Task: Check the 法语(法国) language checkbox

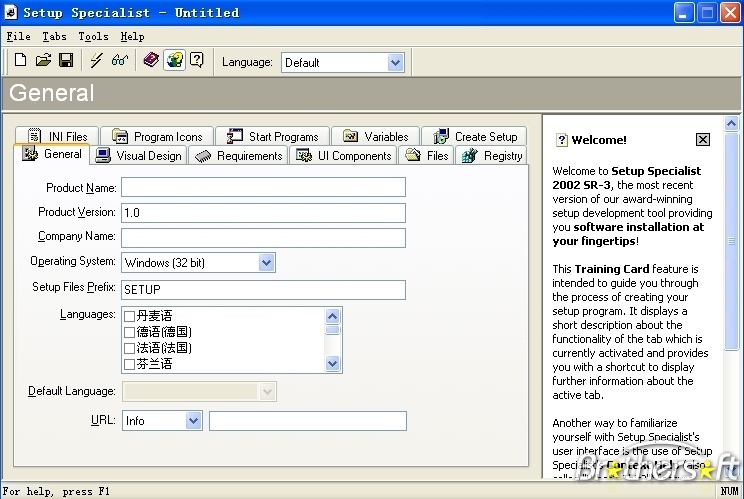Action: [x=129, y=348]
